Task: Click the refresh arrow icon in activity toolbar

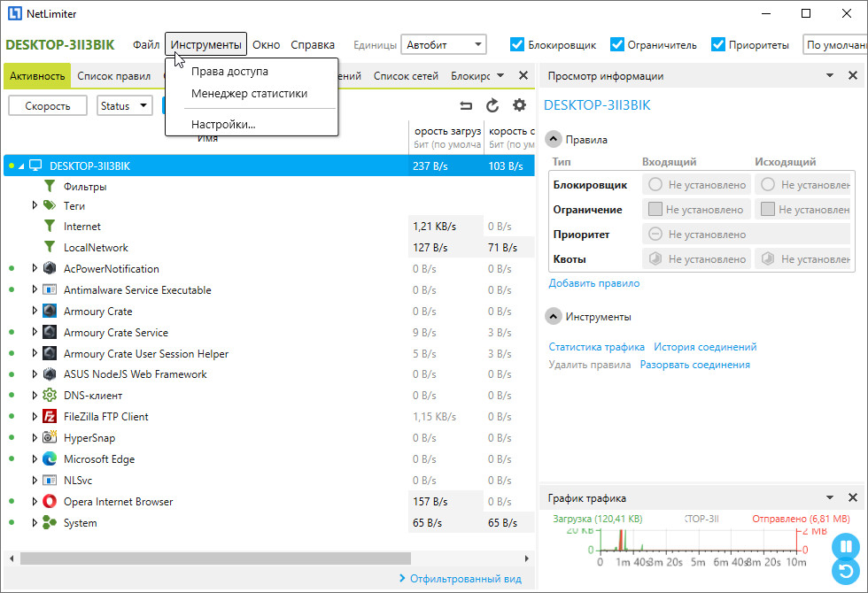Action: coord(492,105)
